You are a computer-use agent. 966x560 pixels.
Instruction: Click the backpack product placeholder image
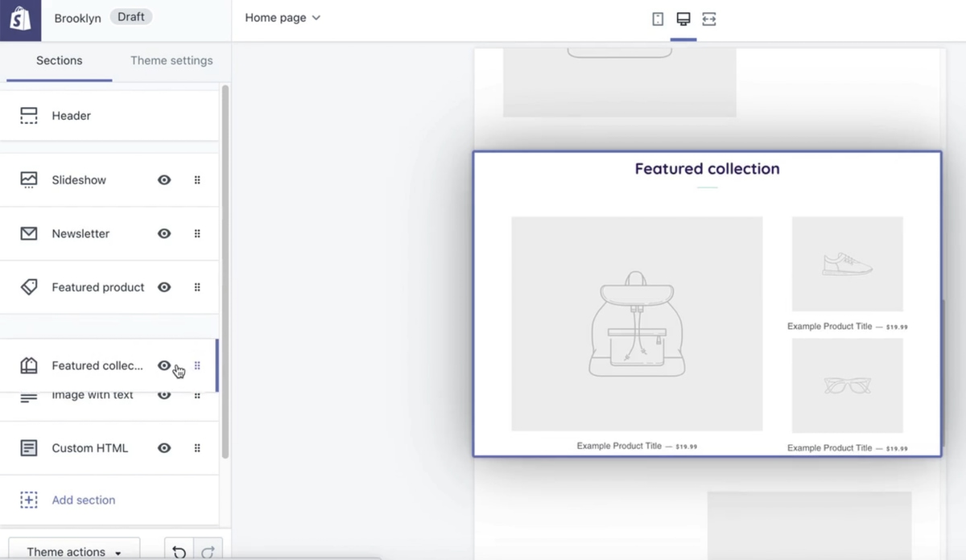637,323
